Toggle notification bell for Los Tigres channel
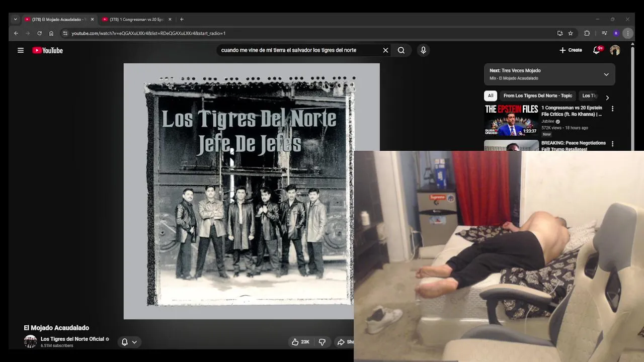Screen dimensions: 644x362 pyautogui.click(x=125, y=342)
